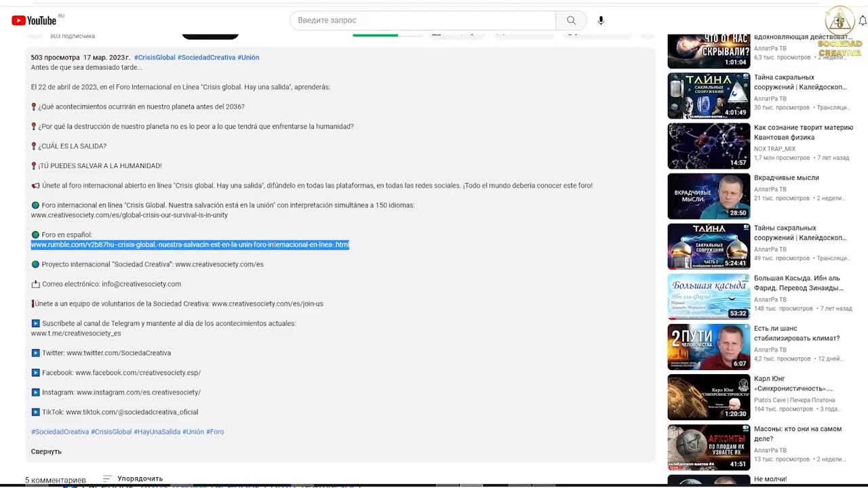Open the 4:01:49 Тайна сакральных thumbnail
868x488 pixels.
pos(709,96)
